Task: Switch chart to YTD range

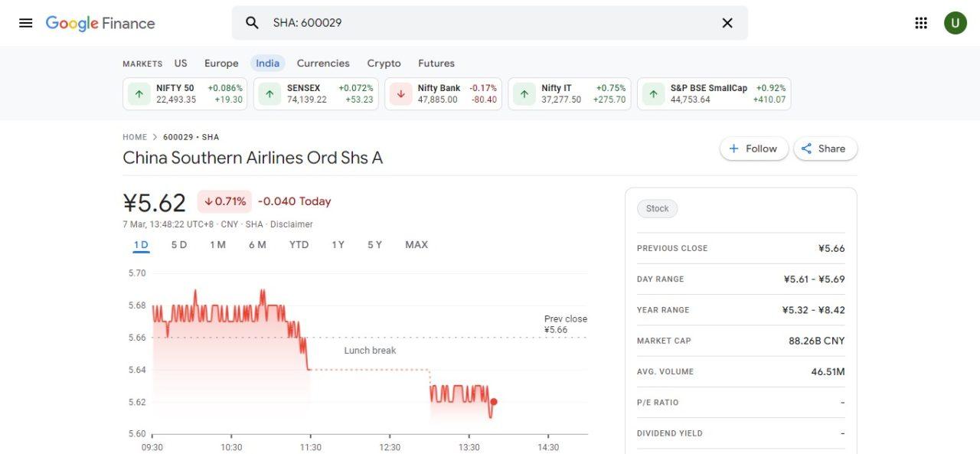Action: (x=299, y=245)
